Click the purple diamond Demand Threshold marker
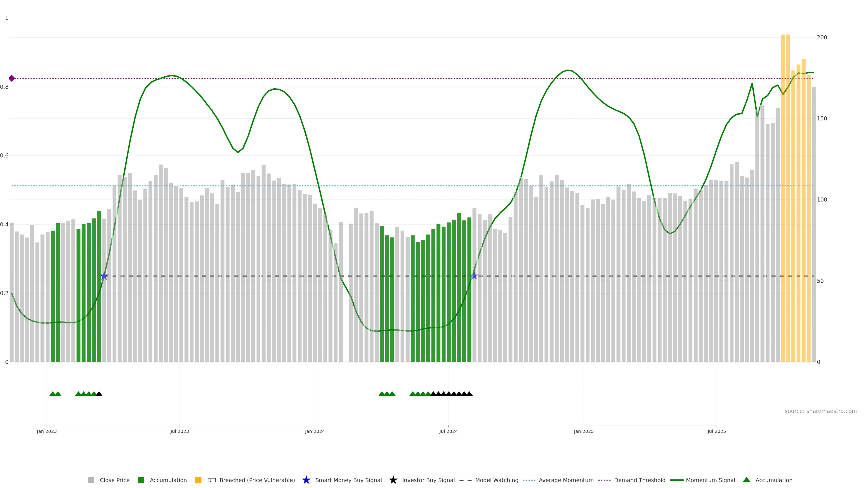The image size is (868, 488). point(12,78)
